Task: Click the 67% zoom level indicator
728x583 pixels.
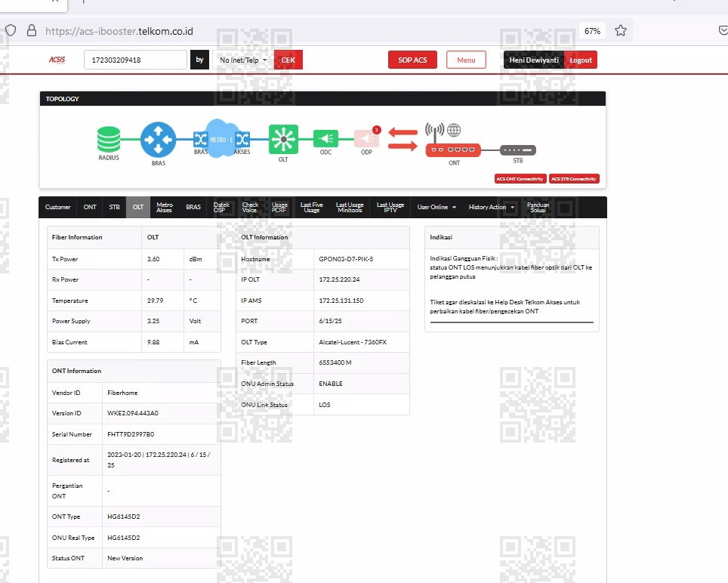Action: coord(592,31)
